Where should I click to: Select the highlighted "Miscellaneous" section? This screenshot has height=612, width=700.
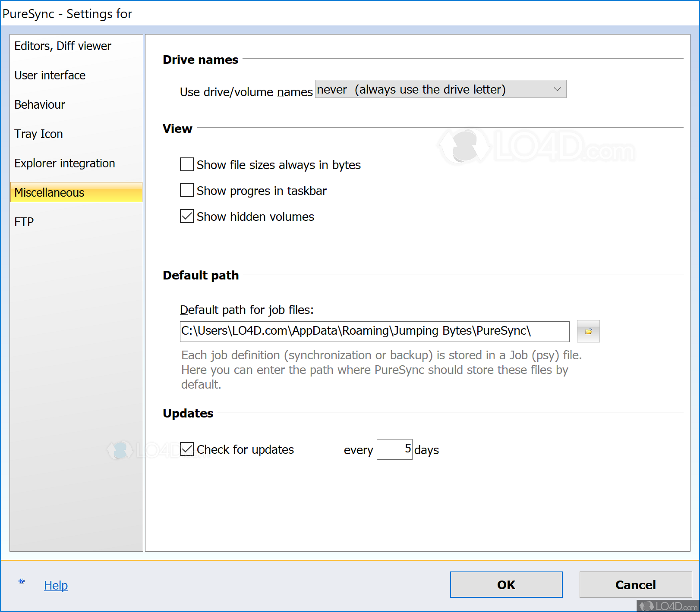coord(49,192)
